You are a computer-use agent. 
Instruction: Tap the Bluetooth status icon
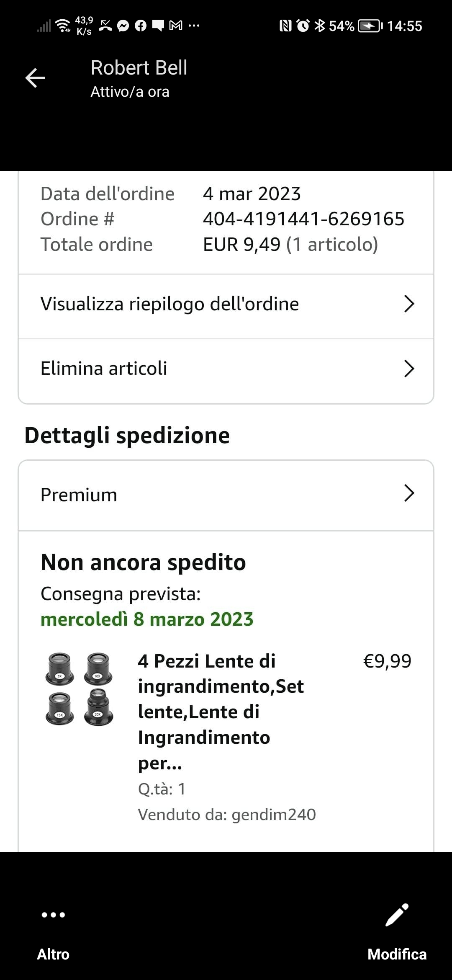tap(319, 26)
